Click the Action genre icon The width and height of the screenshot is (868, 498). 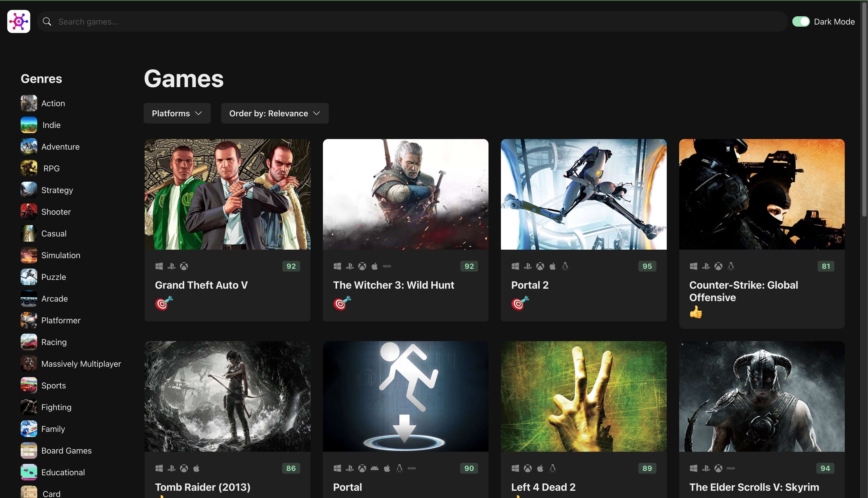(x=29, y=103)
